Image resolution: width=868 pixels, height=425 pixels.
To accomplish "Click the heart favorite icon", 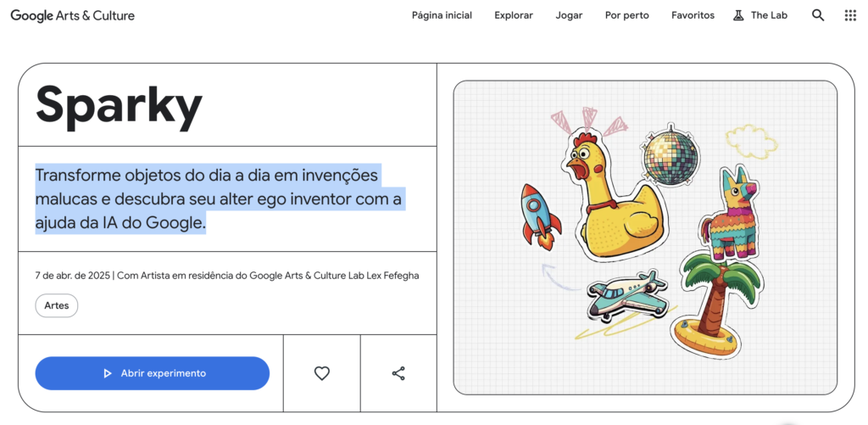I will click(x=321, y=373).
